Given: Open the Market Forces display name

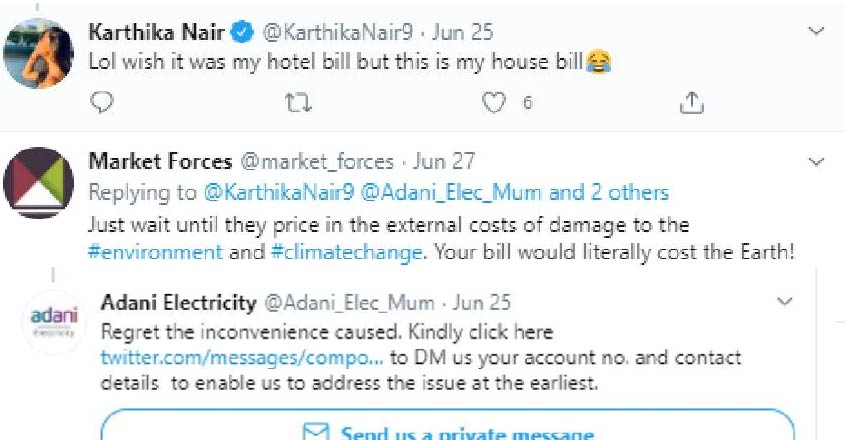Looking at the screenshot, I should tap(161, 161).
